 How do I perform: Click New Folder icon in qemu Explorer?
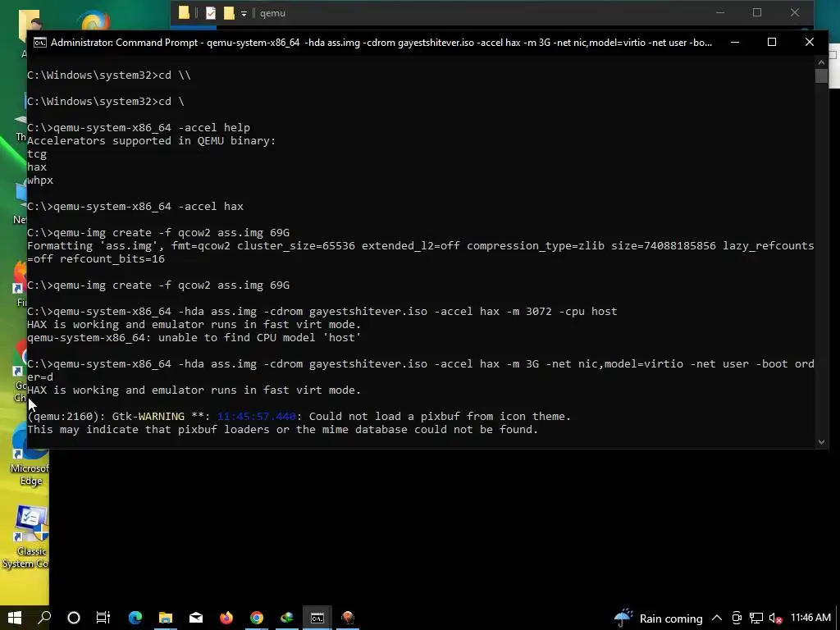pos(229,13)
